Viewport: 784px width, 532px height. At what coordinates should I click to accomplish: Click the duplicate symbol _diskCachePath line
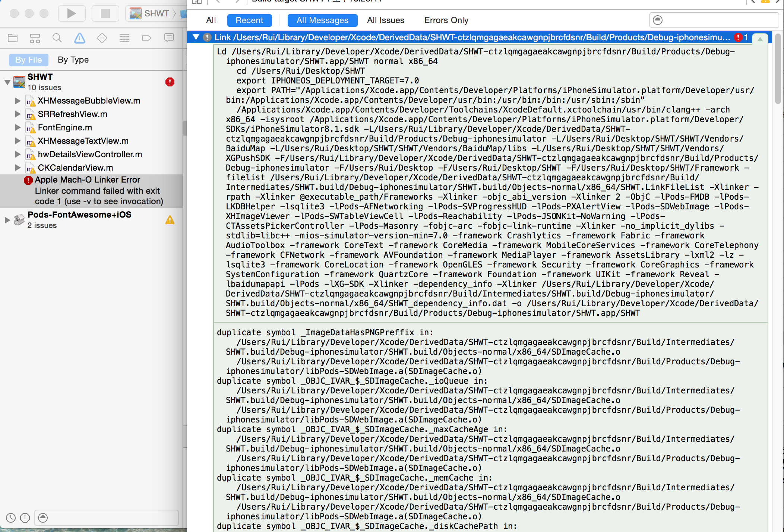tap(367, 526)
